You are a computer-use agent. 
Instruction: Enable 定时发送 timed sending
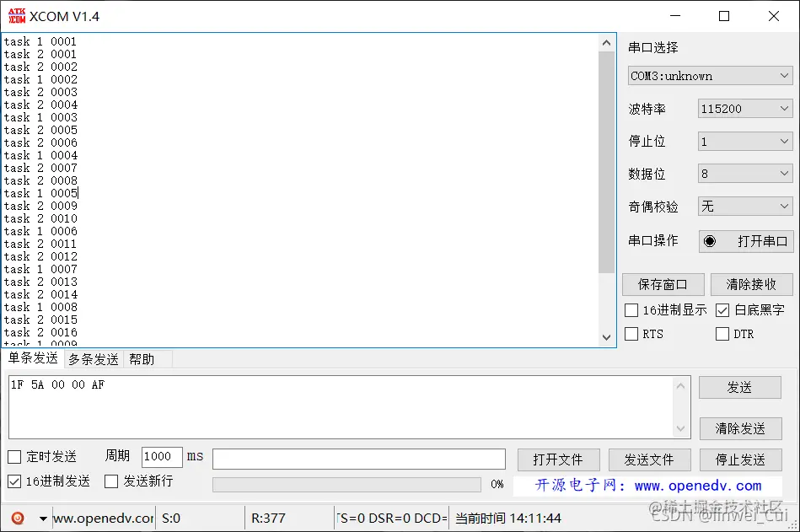13,457
